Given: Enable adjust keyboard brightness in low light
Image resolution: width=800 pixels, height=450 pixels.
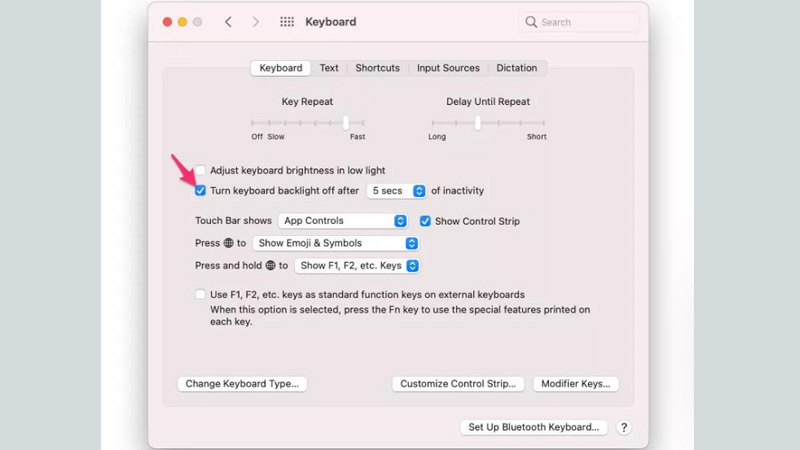Looking at the screenshot, I should (201, 171).
